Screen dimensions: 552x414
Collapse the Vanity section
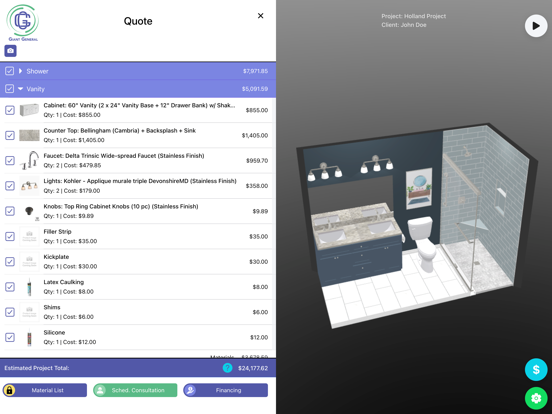20,89
